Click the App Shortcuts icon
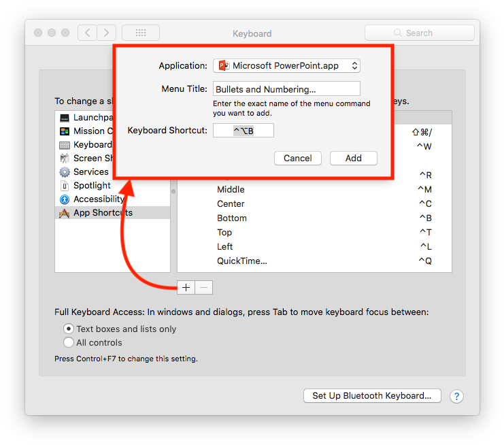Image resolution: width=504 pixels, height=445 pixels. pyautogui.click(x=65, y=213)
